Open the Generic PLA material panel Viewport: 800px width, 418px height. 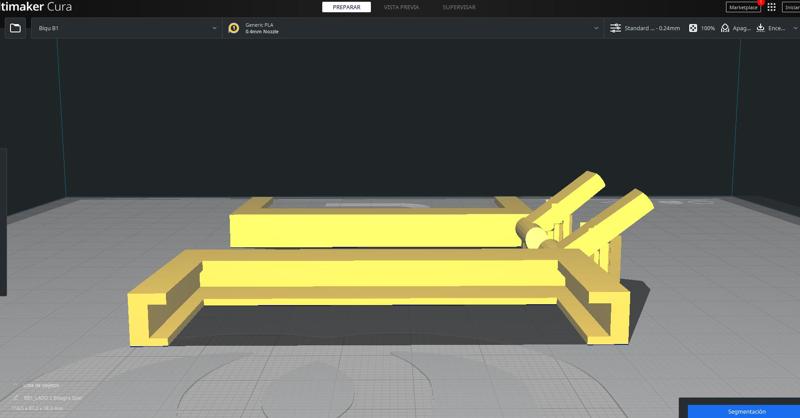click(413, 29)
